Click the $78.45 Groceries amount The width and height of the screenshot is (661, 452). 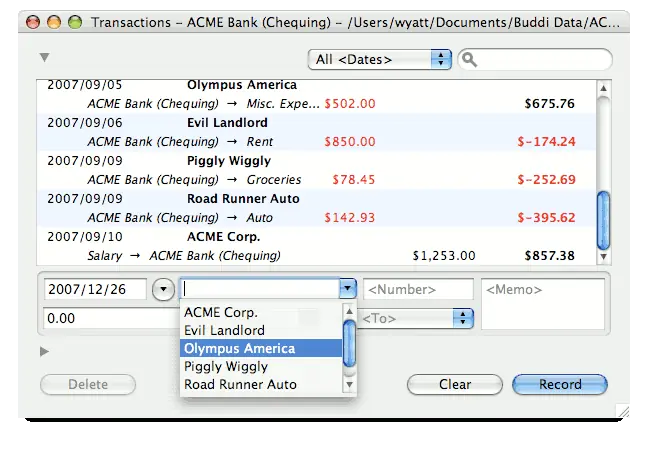[x=353, y=180]
